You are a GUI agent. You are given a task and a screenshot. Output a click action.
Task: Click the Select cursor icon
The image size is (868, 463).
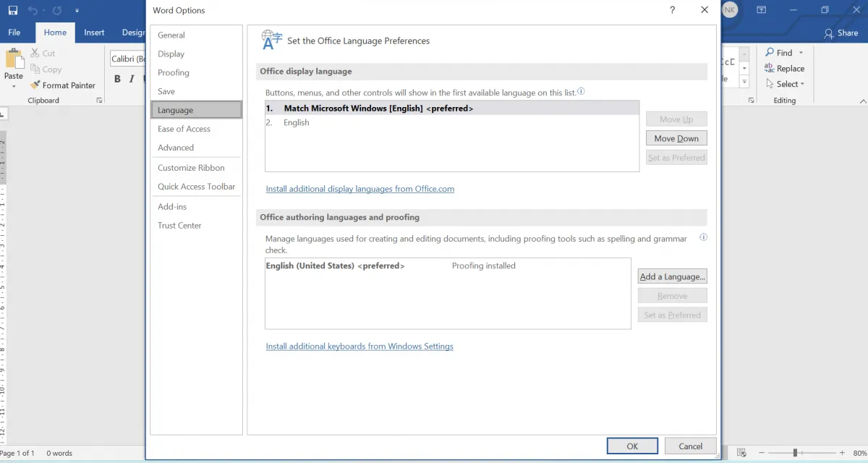(769, 84)
